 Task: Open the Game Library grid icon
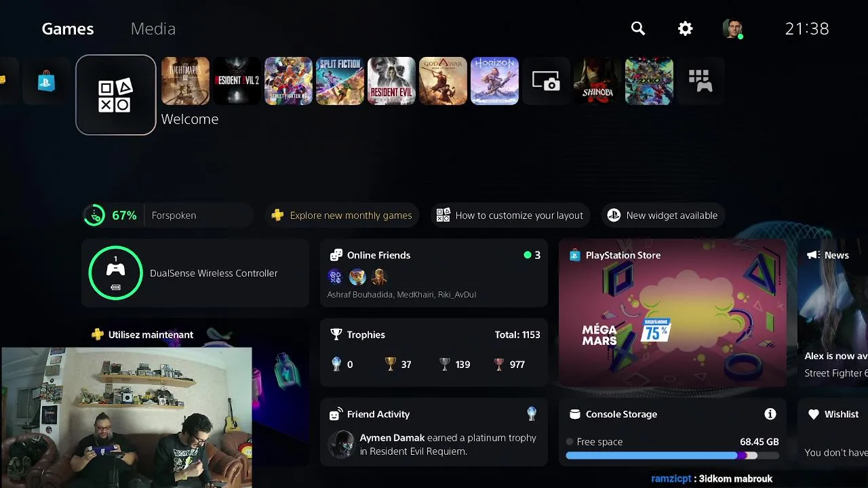pyautogui.click(x=701, y=81)
